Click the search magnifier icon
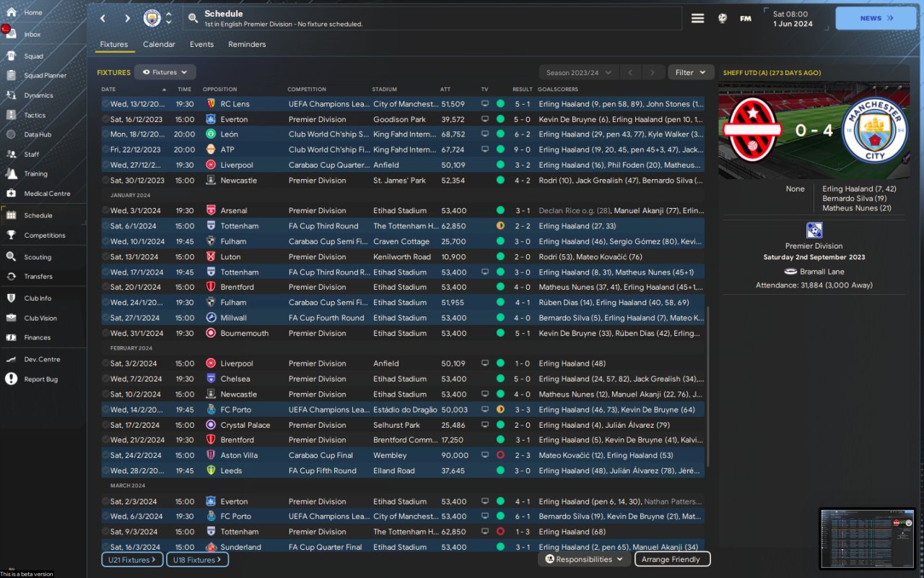924x578 pixels. click(x=193, y=18)
